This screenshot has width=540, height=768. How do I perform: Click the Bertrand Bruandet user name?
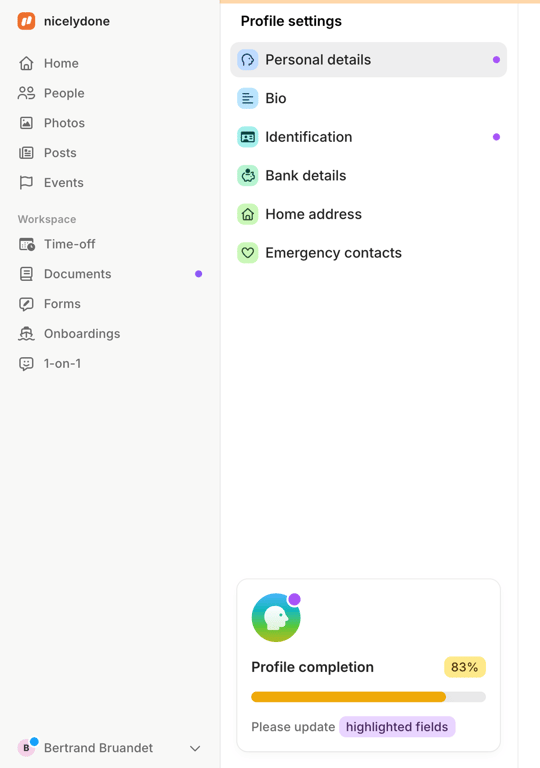point(98,748)
